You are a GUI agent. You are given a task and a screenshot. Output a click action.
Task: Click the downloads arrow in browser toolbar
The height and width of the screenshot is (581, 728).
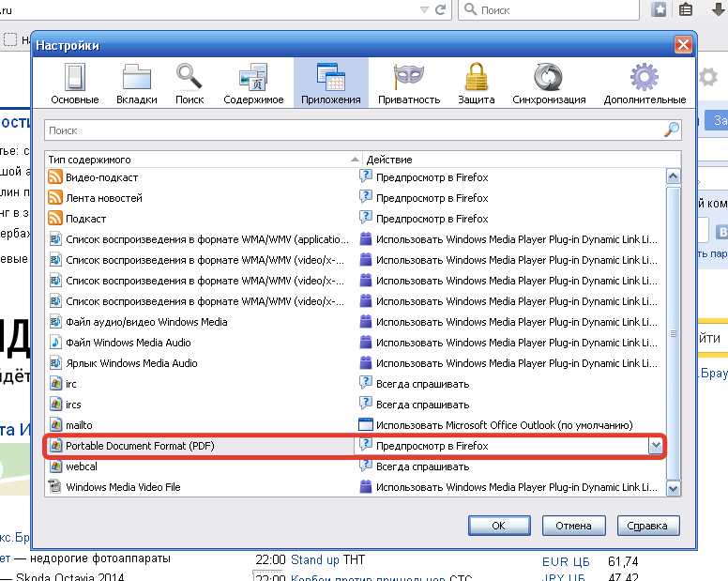point(719,9)
